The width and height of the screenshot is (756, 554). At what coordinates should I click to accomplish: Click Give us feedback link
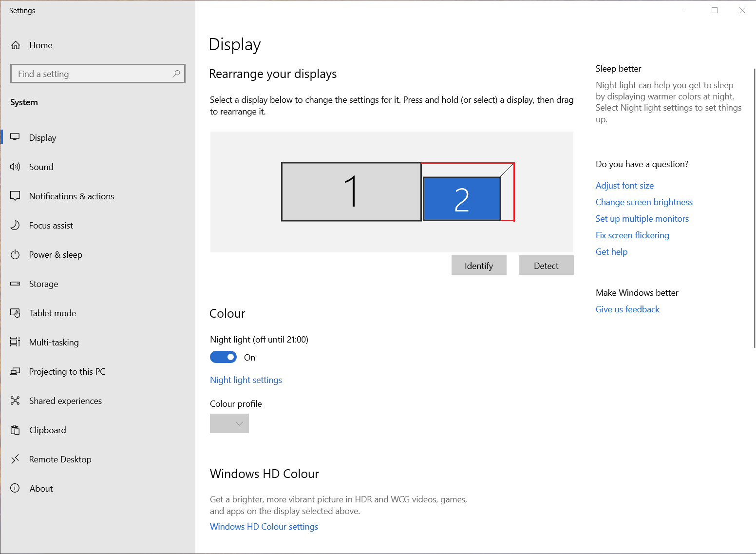tap(627, 309)
